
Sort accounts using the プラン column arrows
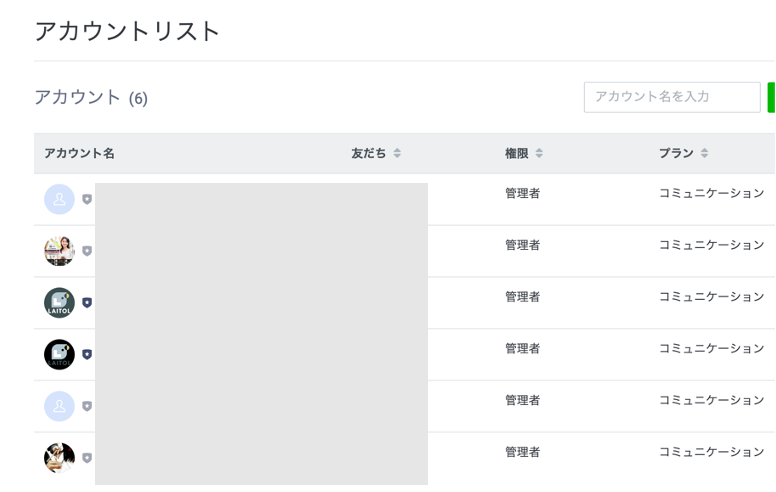[704, 153]
